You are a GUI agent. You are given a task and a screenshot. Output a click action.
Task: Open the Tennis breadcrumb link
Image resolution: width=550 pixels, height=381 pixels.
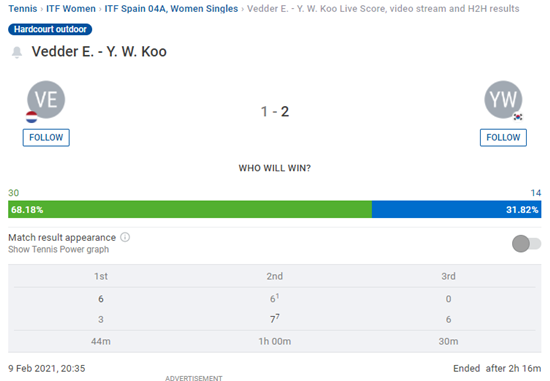[23, 8]
